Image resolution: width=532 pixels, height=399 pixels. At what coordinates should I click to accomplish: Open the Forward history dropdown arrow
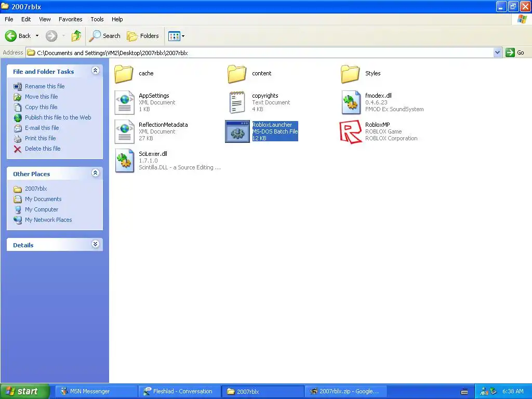(x=63, y=36)
